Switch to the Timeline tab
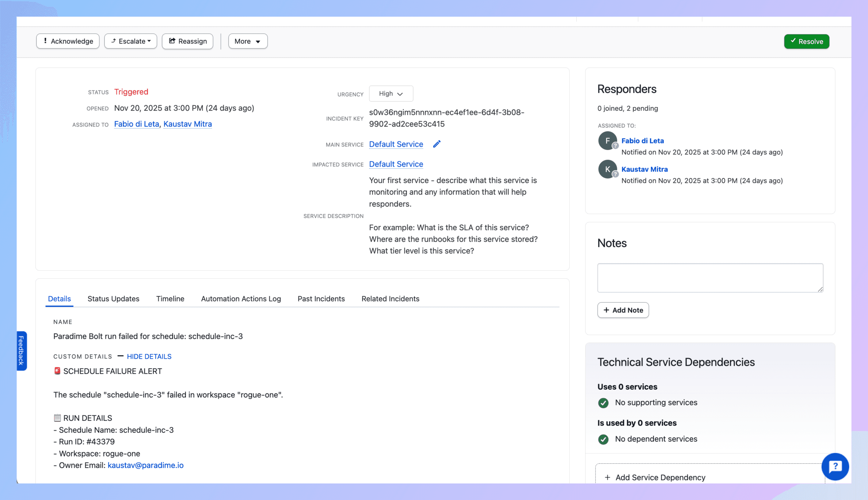 [x=170, y=299]
